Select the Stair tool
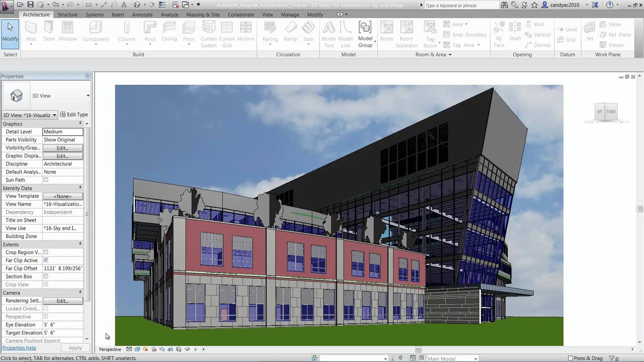 [x=308, y=32]
